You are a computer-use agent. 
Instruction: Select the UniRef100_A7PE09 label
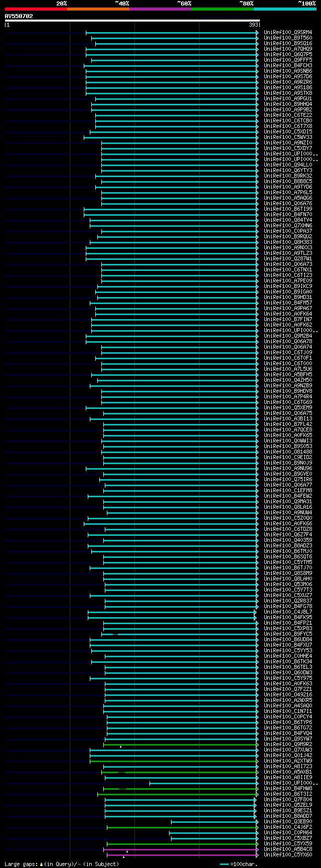tap(288, 281)
